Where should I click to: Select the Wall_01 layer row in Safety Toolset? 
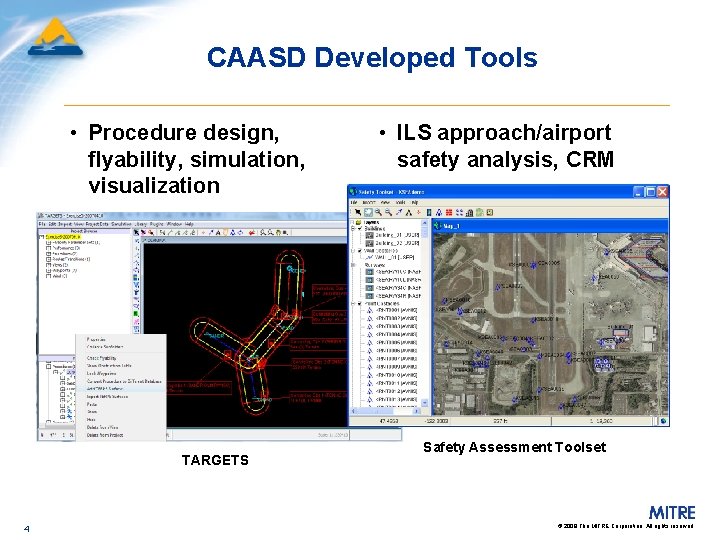point(390,258)
